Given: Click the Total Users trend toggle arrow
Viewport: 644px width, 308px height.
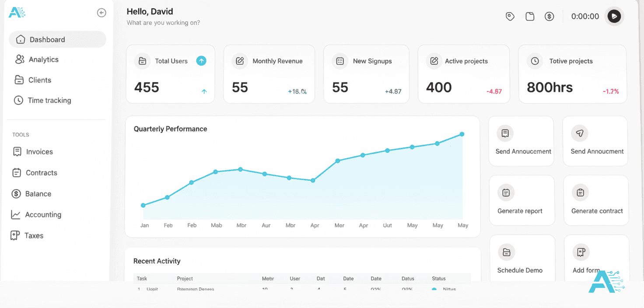Looking at the screenshot, I should 201,61.
